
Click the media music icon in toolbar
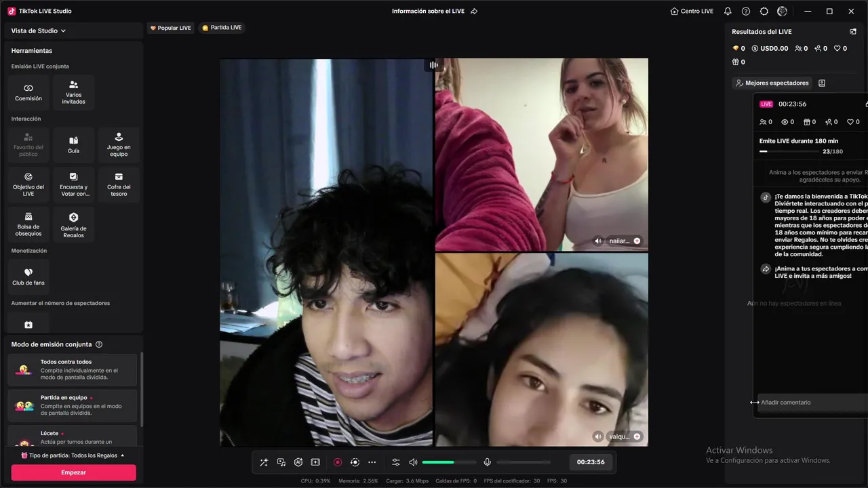(281, 462)
